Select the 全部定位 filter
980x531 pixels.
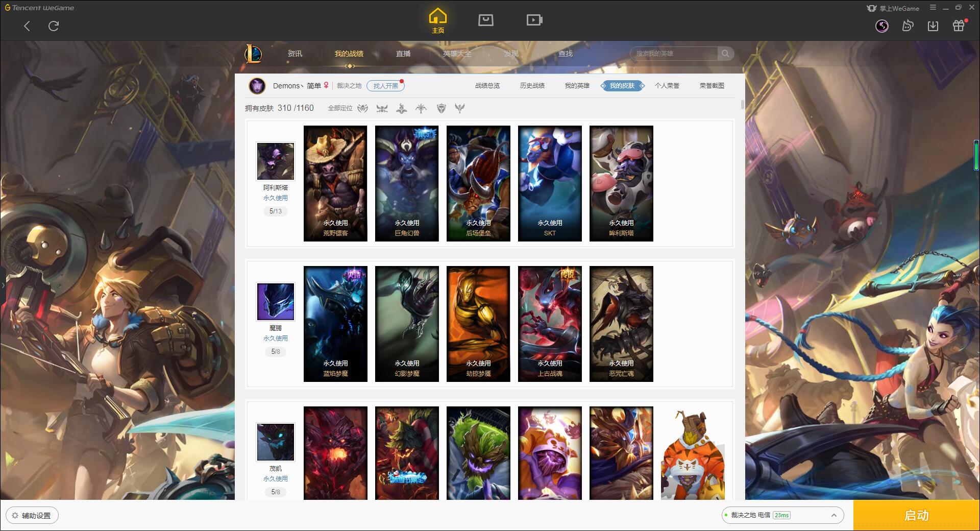coord(340,108)
